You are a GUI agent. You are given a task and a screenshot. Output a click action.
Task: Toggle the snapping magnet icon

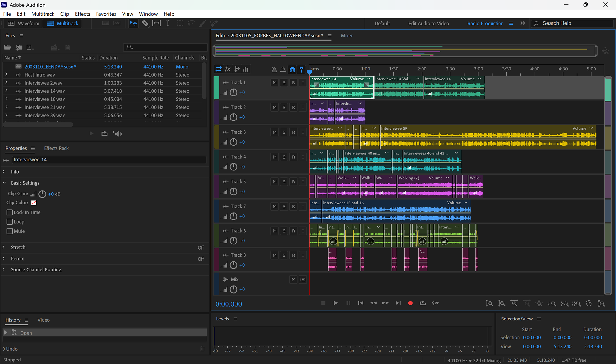pyautogui.click(x=292, y=69)
